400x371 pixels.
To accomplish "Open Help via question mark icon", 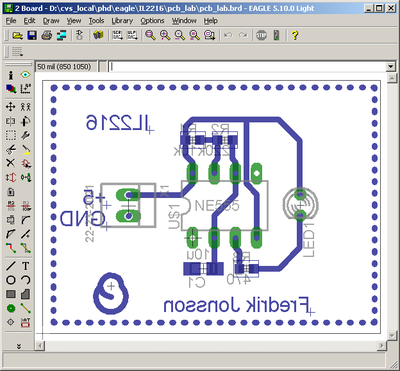I will (x=294, y=35).
